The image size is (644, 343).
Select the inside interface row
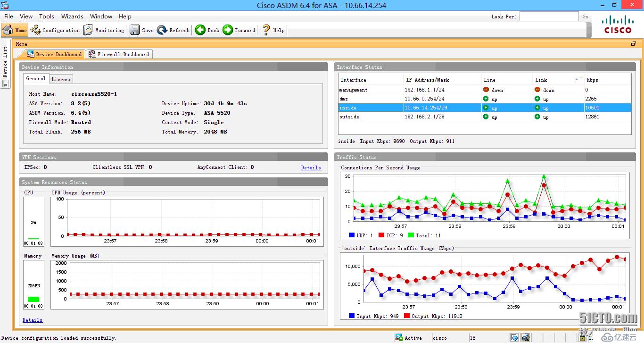(x=485, y=108)
